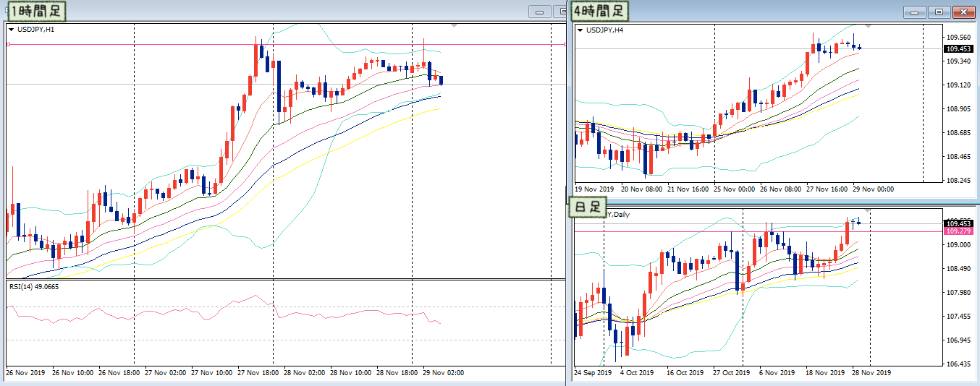
Task: Open the USDJPY,H1 chart title arrow
Action: [x=11, y=30]
